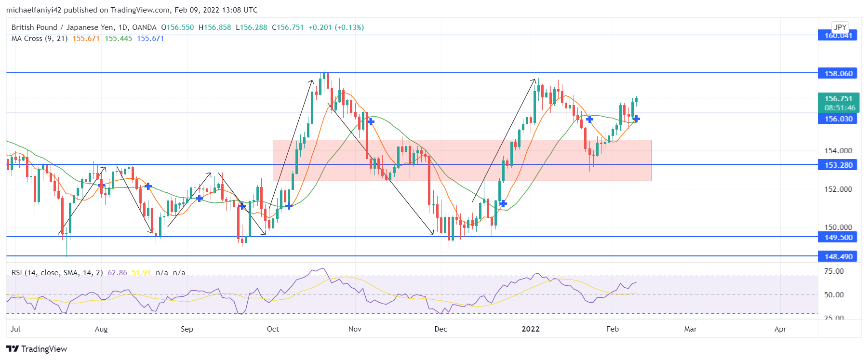The image size is (868, 360).
Task: Click the MA cross marker in early September
Action: [199, 198]
